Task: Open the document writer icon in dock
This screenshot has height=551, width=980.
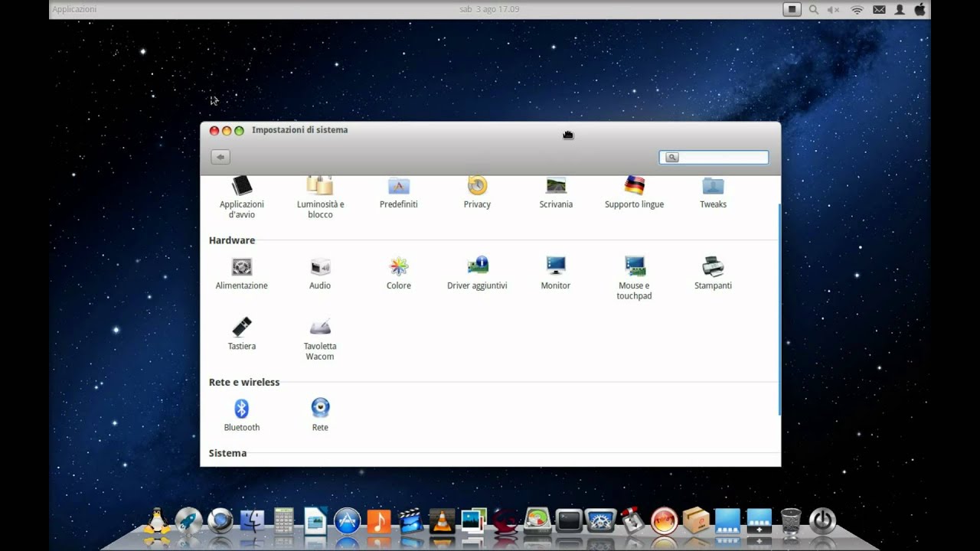Action: [315, 520]
